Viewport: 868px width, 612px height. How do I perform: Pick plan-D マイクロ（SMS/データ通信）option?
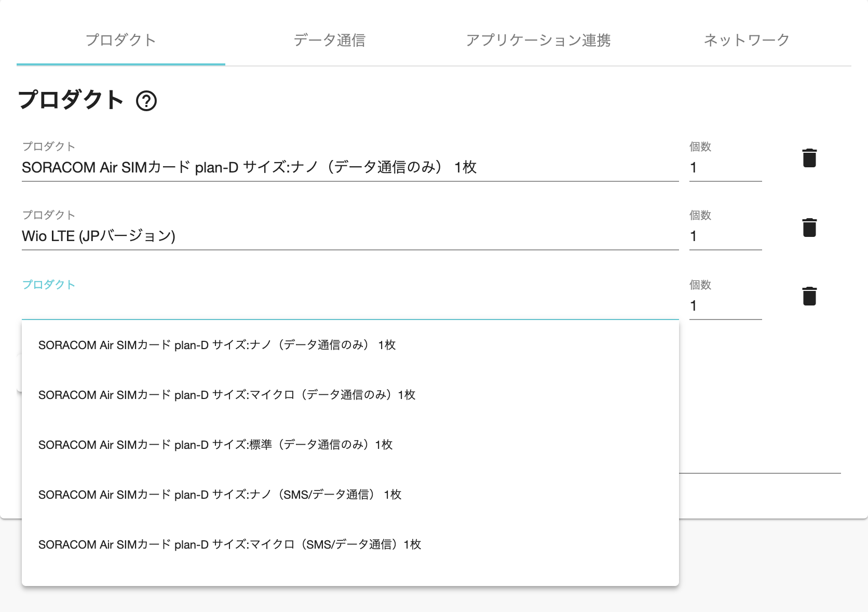click(x=350, y=544)
